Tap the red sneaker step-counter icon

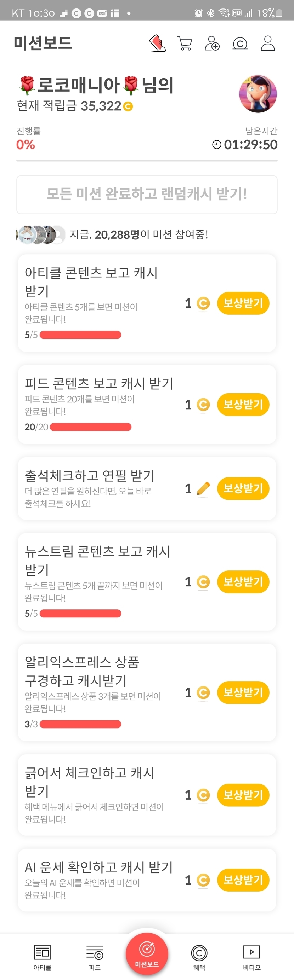coord(157,44)
